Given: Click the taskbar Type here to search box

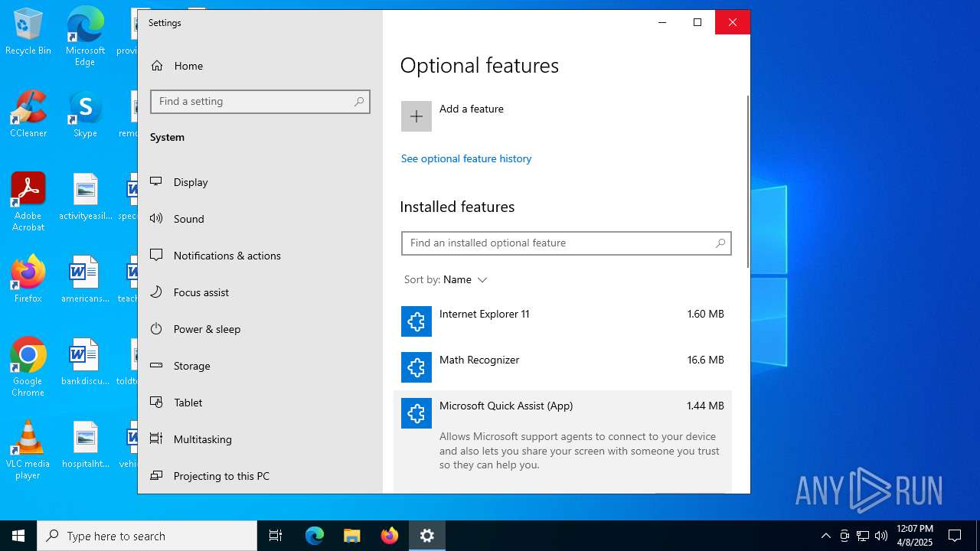Looking at the screenshot, I should tap(147, 536).
